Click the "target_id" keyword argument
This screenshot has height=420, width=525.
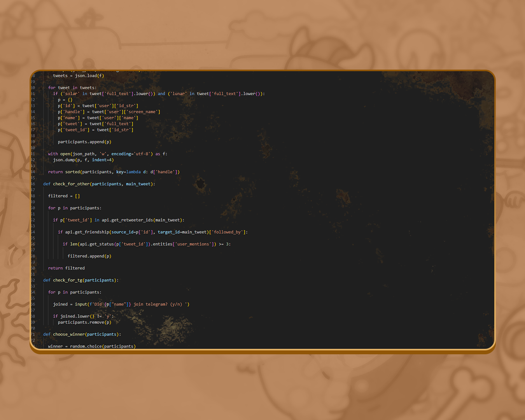click(169, 232)
